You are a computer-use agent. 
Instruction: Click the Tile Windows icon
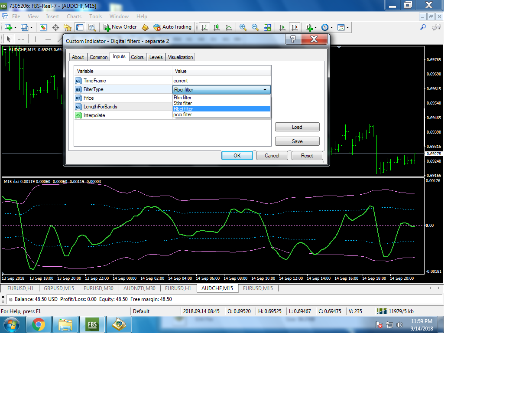(267, 27)
